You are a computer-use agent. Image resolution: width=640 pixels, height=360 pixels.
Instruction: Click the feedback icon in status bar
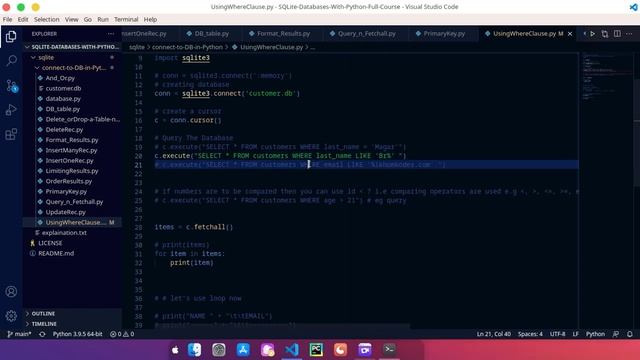pos(616,334)
